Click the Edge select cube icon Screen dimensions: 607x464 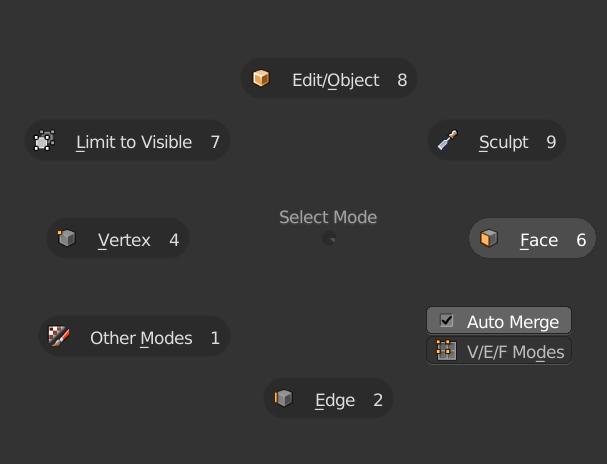point(284,399)
